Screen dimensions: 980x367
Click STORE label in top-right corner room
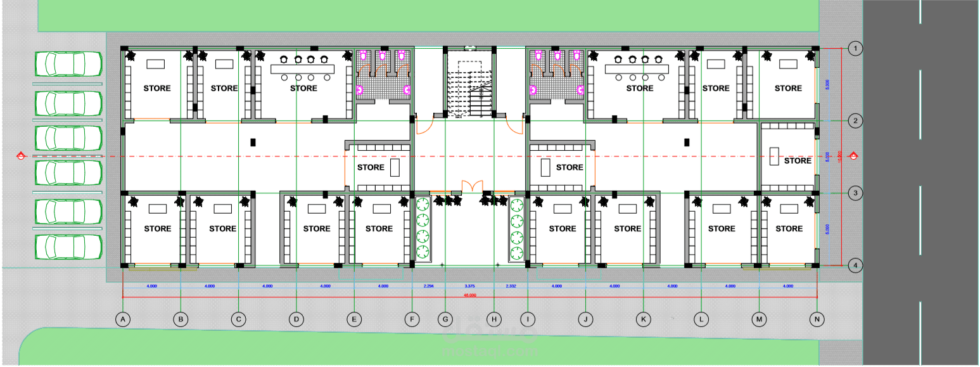click(x=788, y=88)
